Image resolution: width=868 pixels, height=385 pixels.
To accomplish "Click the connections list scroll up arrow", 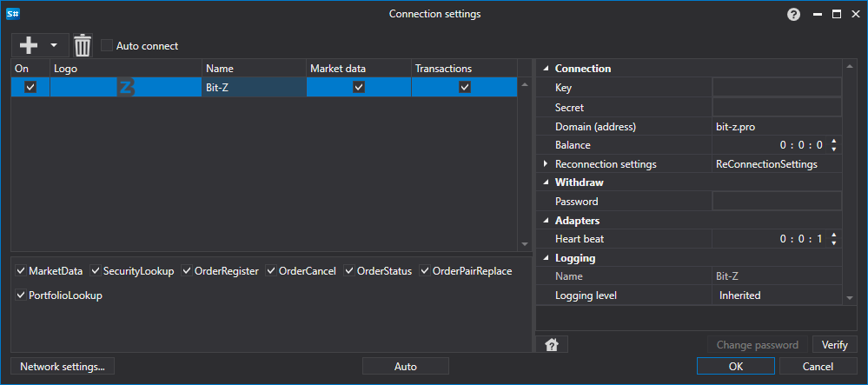I will [x=525, y=85].
